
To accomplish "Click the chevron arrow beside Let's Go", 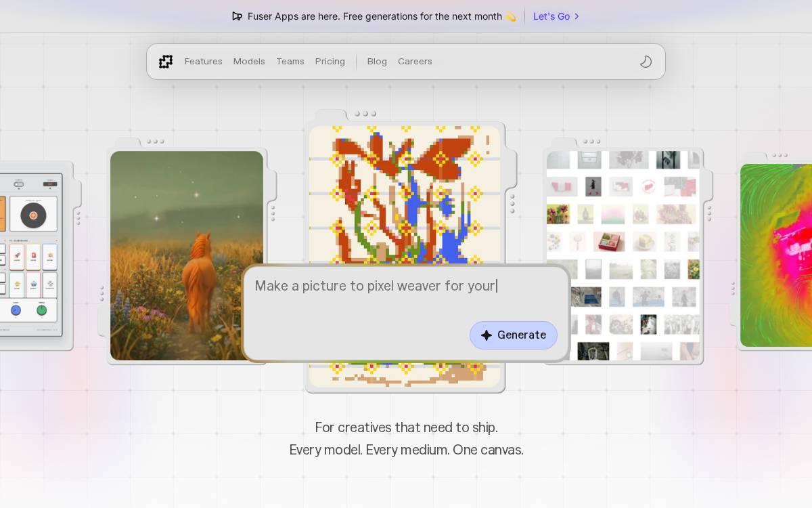I will click(577, 16).
